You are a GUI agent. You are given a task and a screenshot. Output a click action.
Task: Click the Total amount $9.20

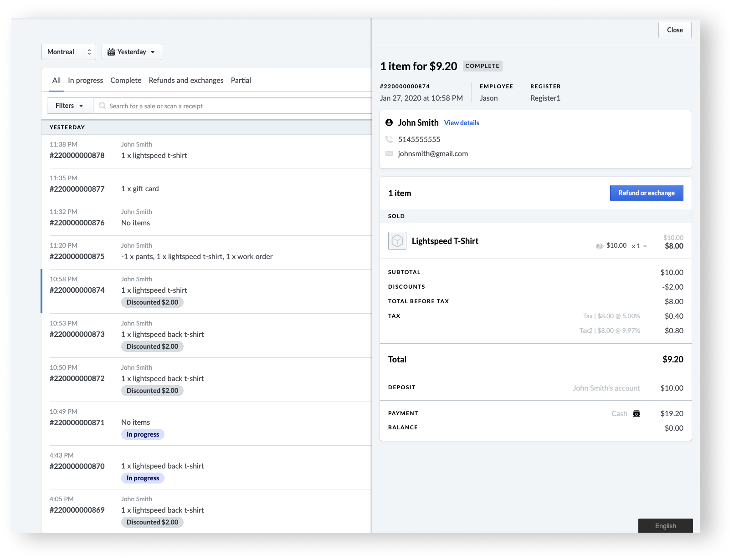[x=673, y=359]
